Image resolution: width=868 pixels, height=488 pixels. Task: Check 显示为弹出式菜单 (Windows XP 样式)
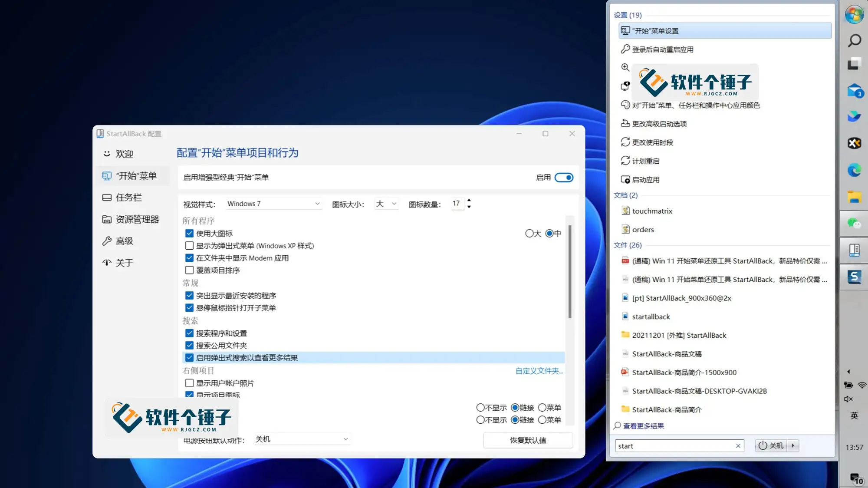coord(189,246)
